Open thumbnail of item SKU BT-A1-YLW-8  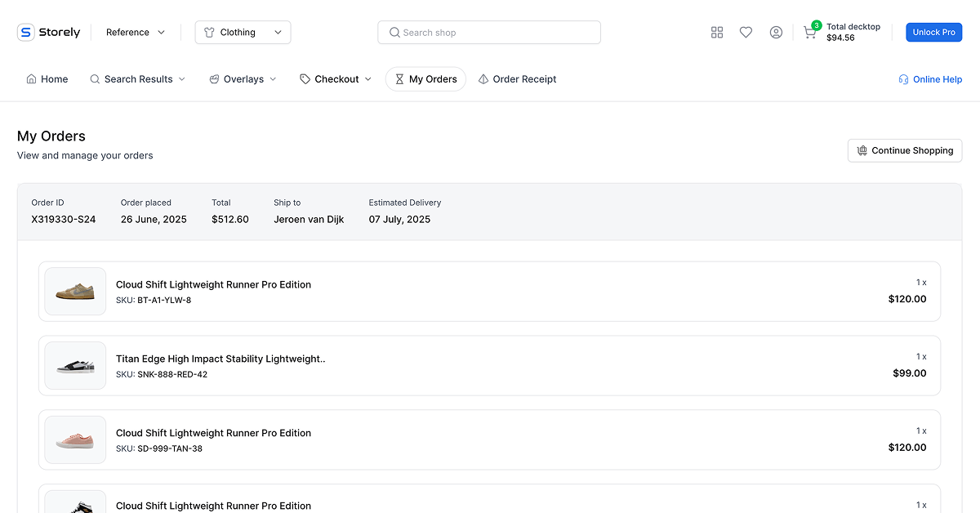coord(75,292)
